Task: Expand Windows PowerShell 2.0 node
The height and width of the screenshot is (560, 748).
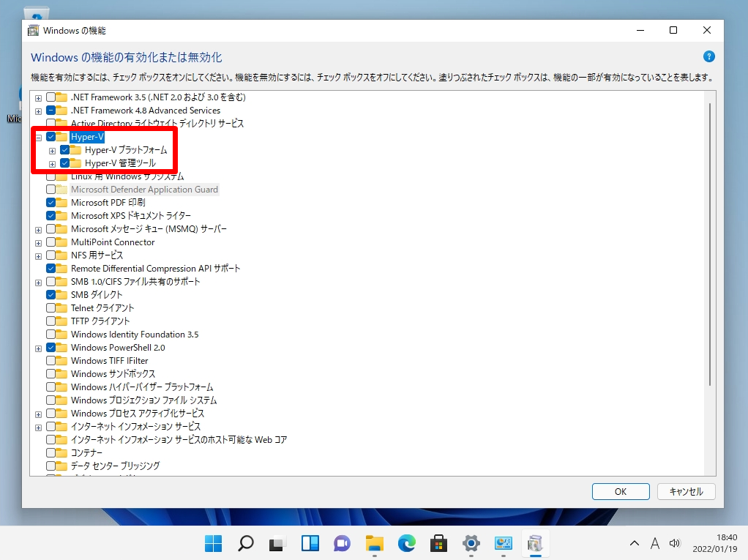Action: (38, 348)
